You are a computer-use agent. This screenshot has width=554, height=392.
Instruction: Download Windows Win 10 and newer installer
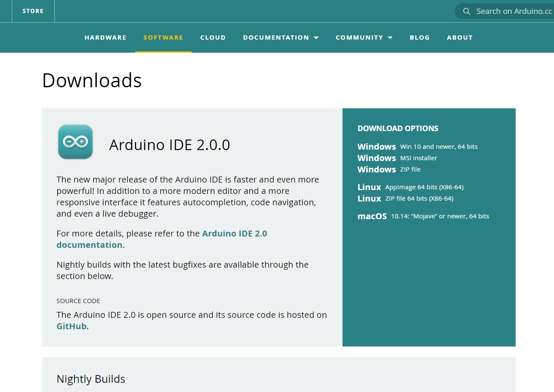(x=418, y=147)
